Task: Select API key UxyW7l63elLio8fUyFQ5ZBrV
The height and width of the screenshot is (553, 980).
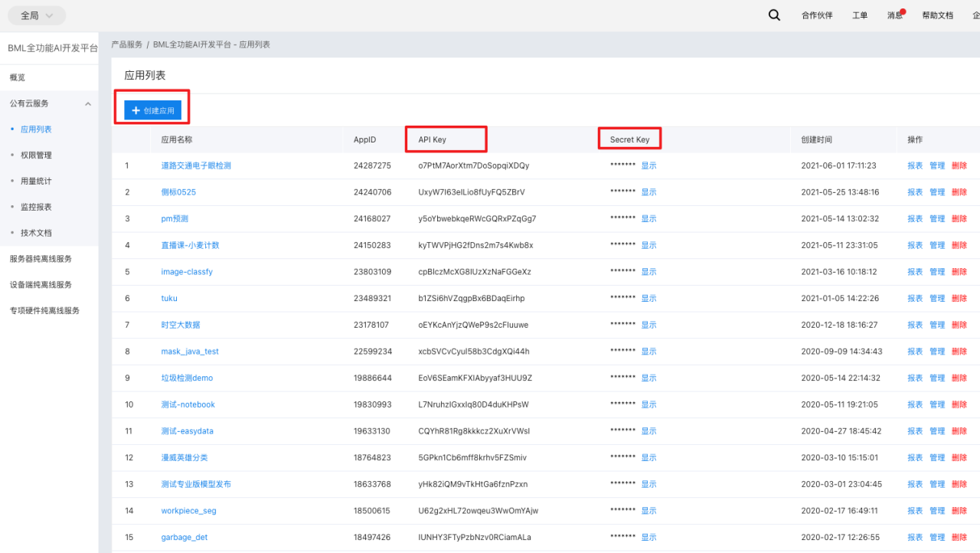Action: click(472, 192)
